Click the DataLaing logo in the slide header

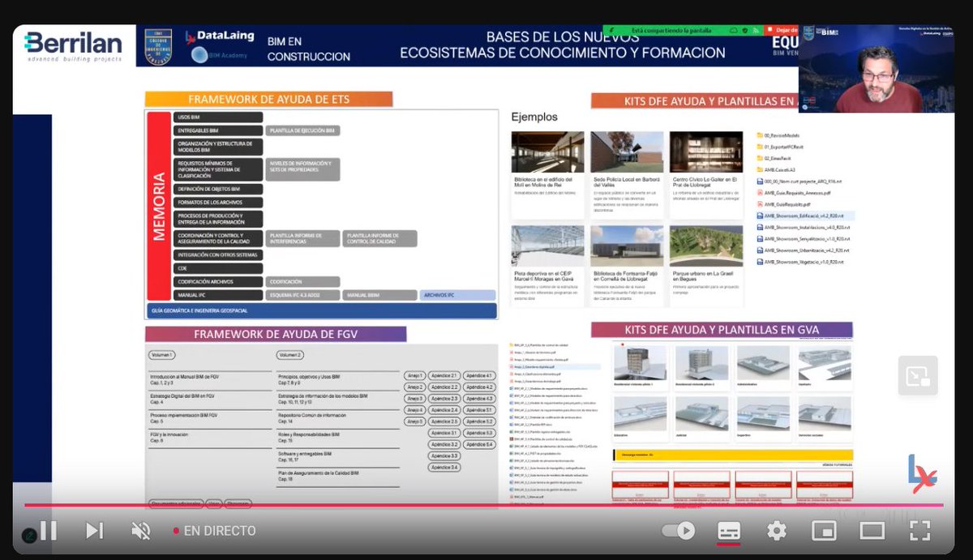pos(219,36)
